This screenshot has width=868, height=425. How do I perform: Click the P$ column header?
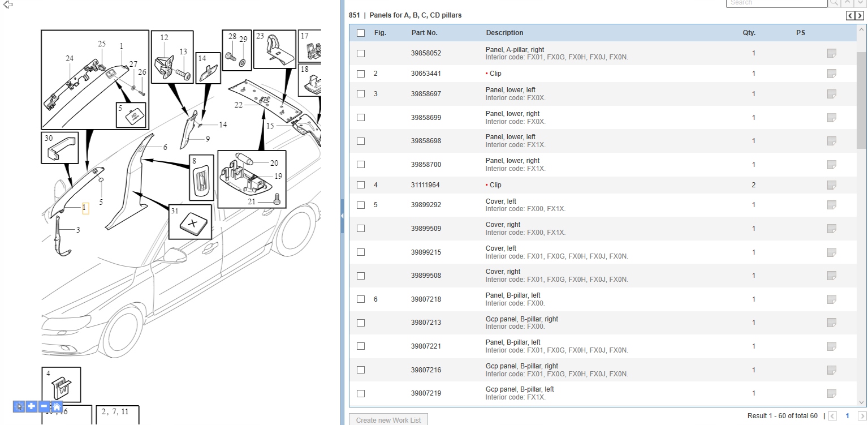801,33
